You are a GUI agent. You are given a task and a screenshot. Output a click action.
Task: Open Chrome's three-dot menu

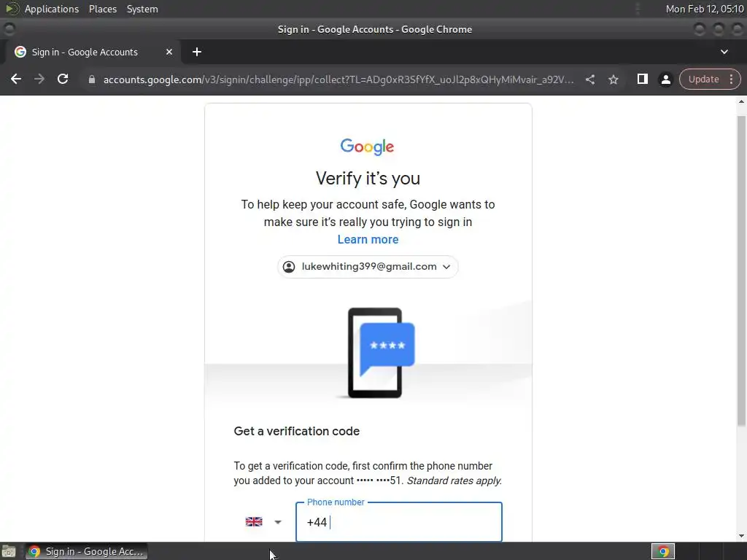pyautogui.click(x=731, y=79)
